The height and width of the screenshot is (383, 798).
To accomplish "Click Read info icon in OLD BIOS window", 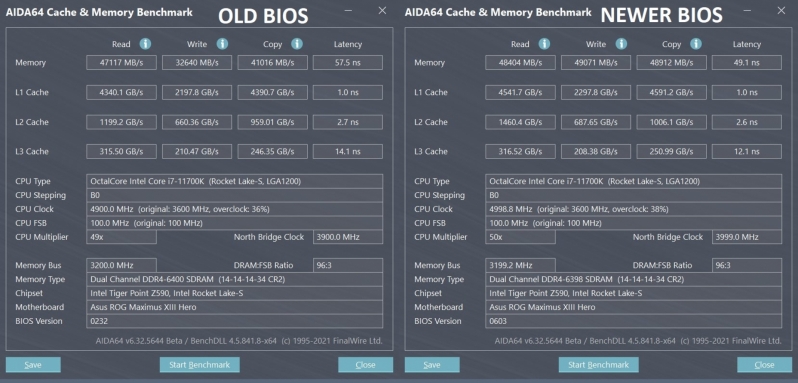I will tap(146, 44).
